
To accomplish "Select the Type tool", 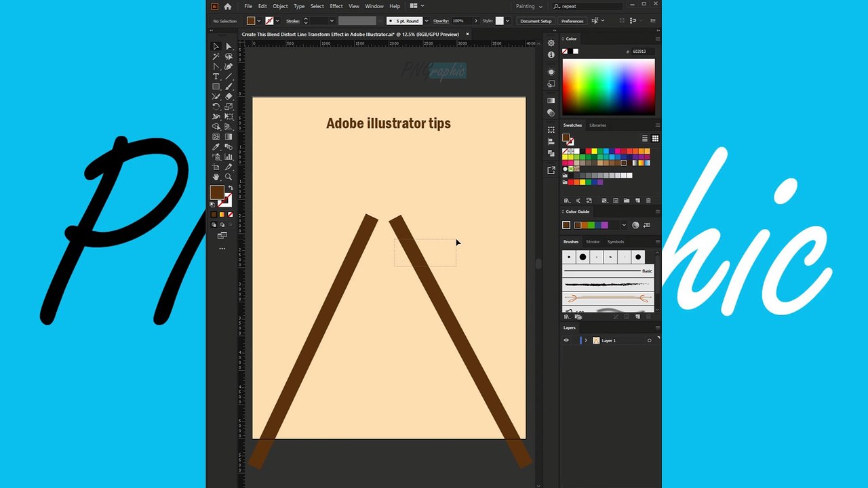I will (216, 77).
